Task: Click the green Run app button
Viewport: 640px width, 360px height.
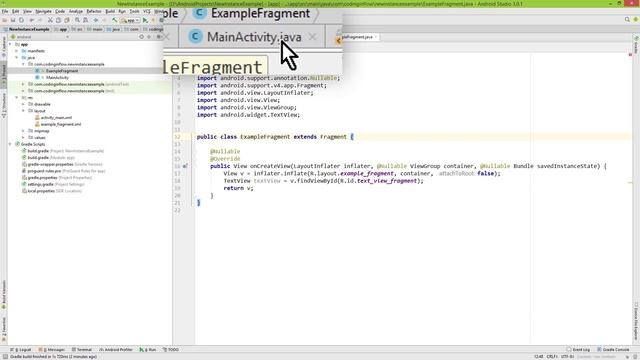Action: pyautogui.click(x=145, y=20)
